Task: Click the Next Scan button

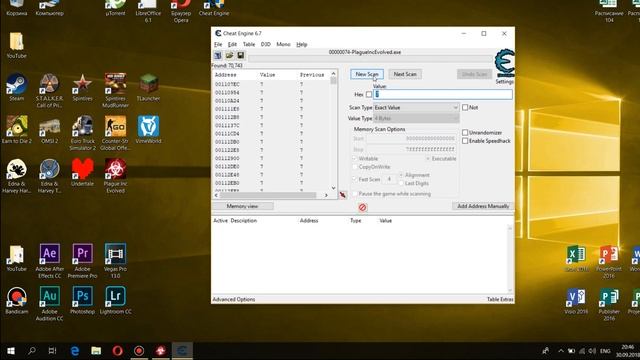Action: [x=405, y=74]
